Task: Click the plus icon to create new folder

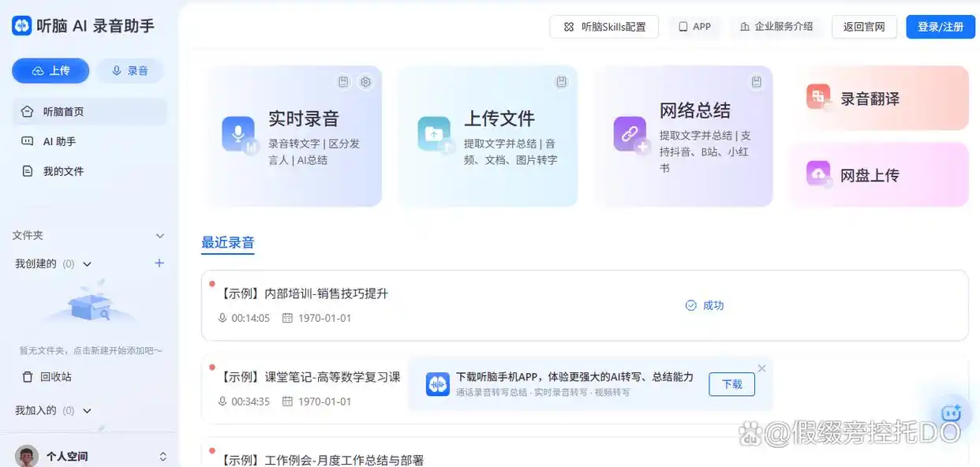Action: pos(159,263)
